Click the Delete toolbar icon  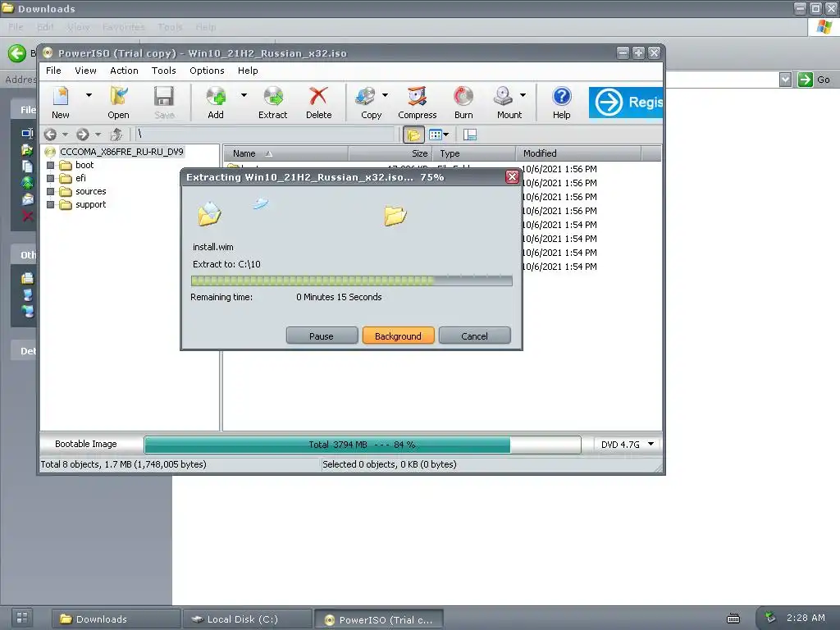click(x=319, y=103)
